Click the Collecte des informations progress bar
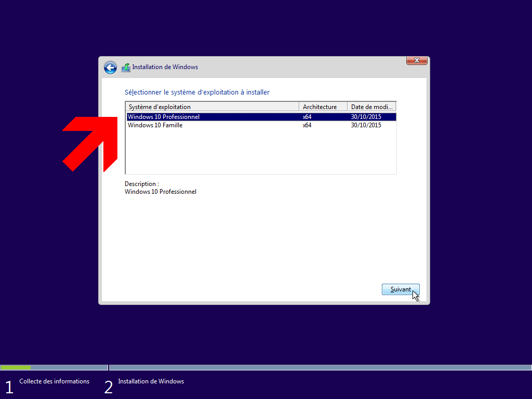 tap(54, 367)
